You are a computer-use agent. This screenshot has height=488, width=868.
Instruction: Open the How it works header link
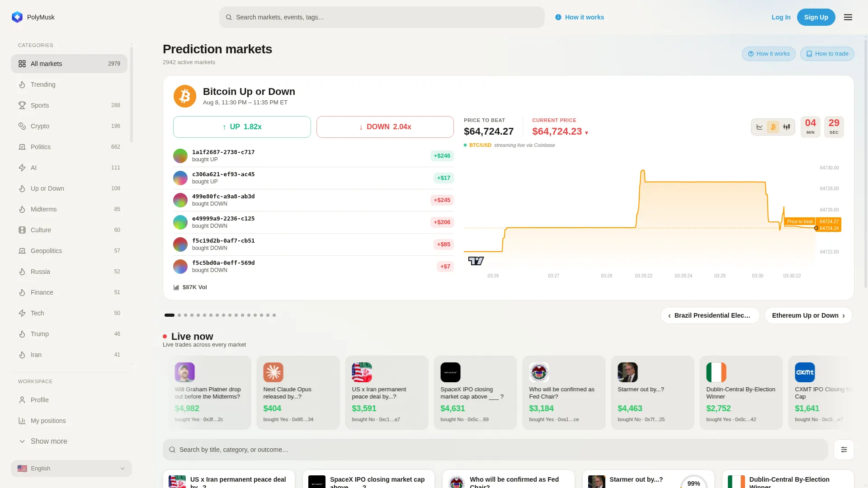tap(580, 17)
